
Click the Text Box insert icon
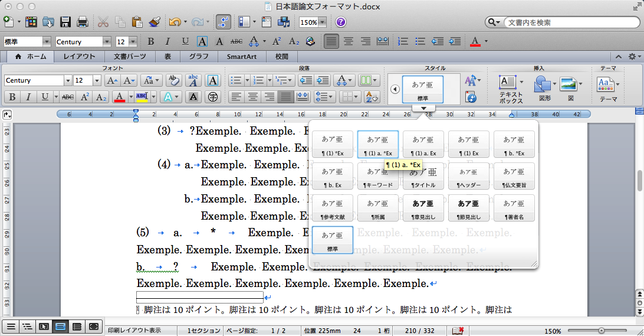point(508,82)
